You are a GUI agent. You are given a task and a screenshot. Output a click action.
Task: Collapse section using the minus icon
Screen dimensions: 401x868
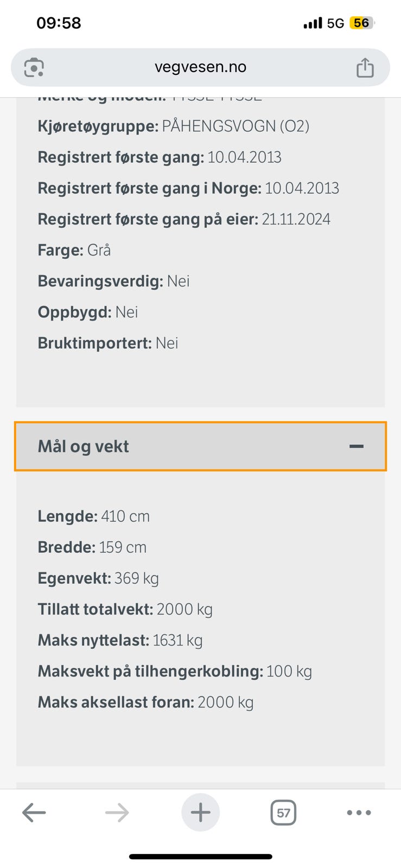(357, 446)
